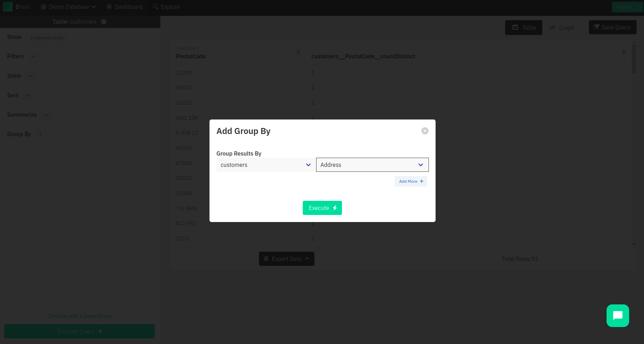Switch to Graph view tab

pyautogui.click(x=562, y=28)
